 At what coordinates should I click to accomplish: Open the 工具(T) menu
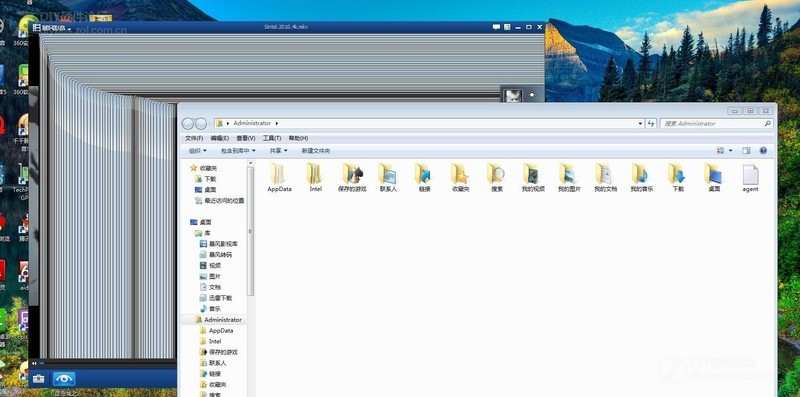click(272, 138)
